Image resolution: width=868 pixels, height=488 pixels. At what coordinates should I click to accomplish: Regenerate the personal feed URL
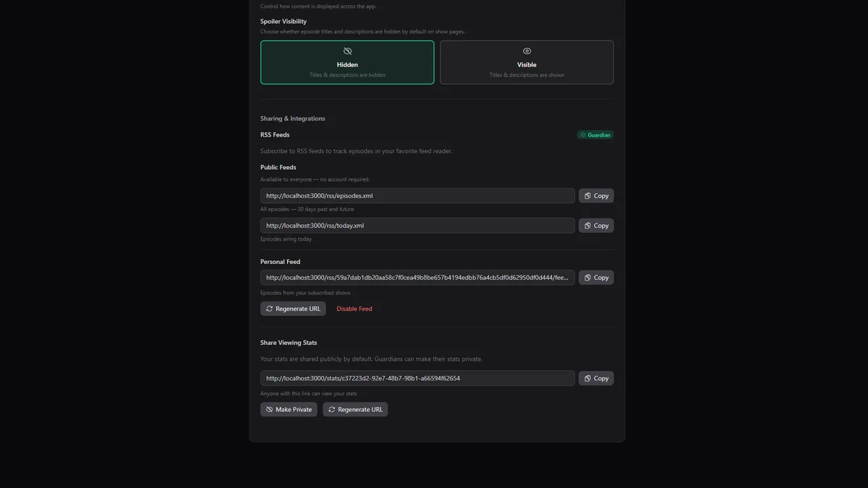[x=293, y=308]
